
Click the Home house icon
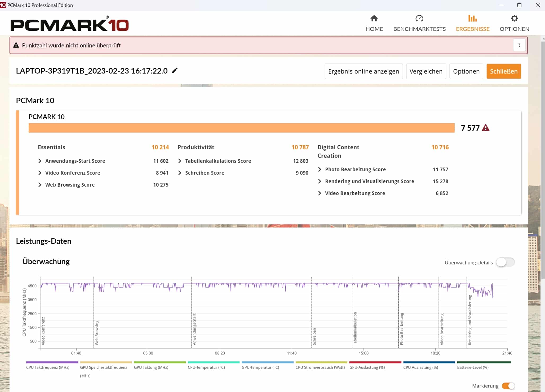374,19
